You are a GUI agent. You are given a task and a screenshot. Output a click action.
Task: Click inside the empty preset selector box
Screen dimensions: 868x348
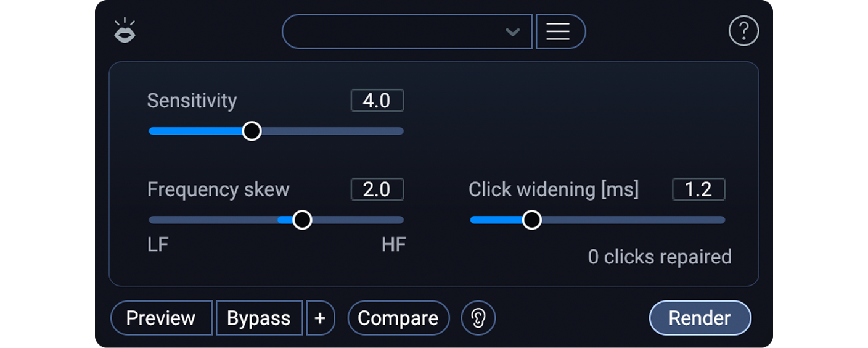395,31
